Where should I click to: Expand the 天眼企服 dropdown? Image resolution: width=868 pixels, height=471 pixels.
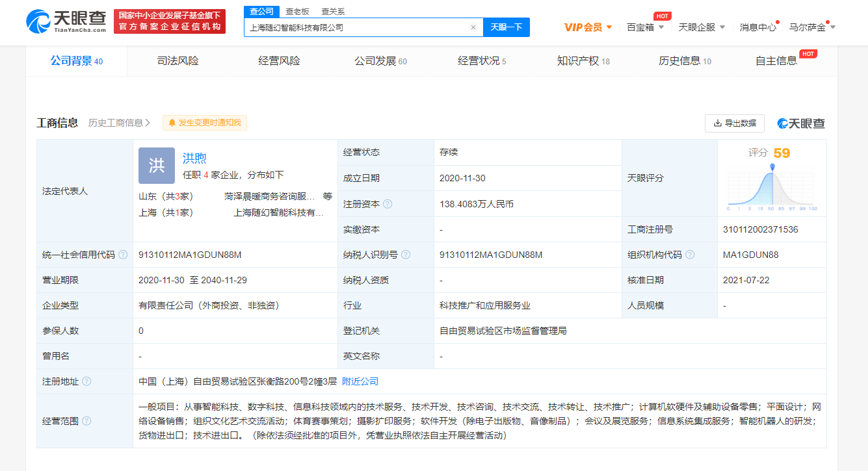702,27
